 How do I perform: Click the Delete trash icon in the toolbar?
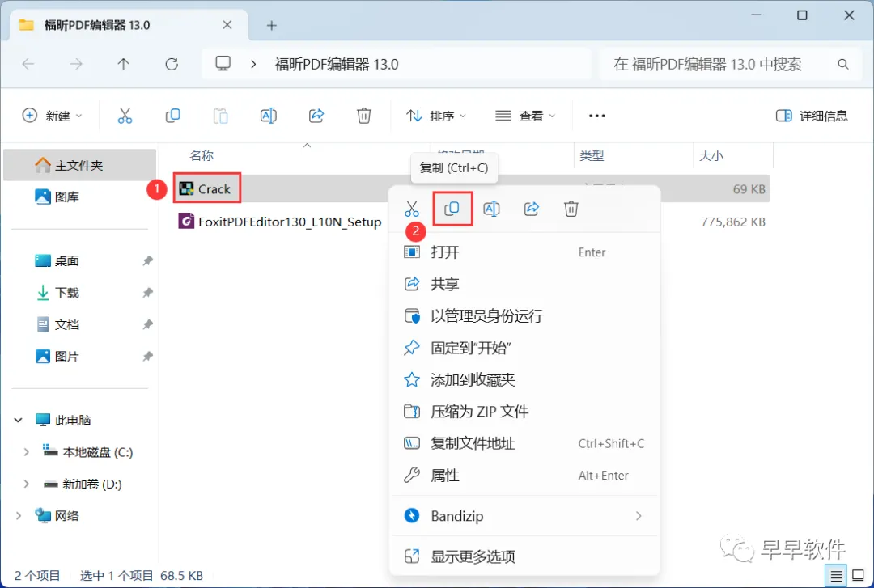point(364,116)
